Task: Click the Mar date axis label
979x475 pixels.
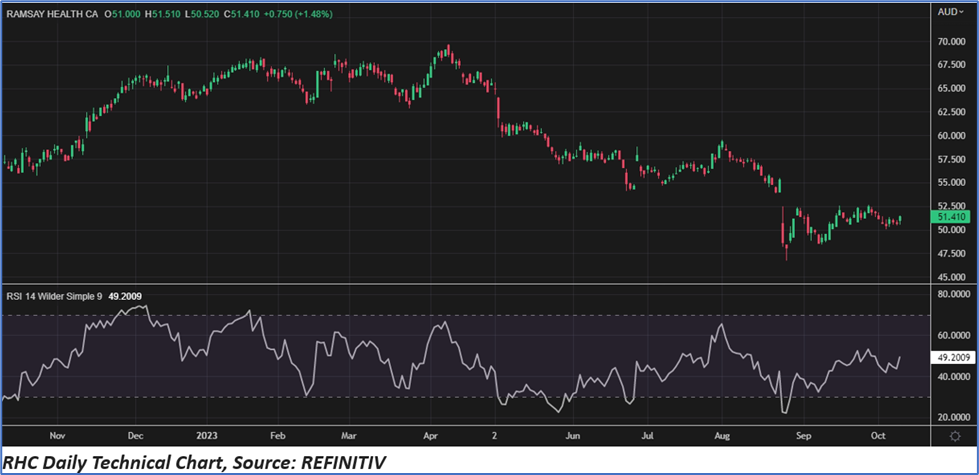Action: tap(349, 436)
